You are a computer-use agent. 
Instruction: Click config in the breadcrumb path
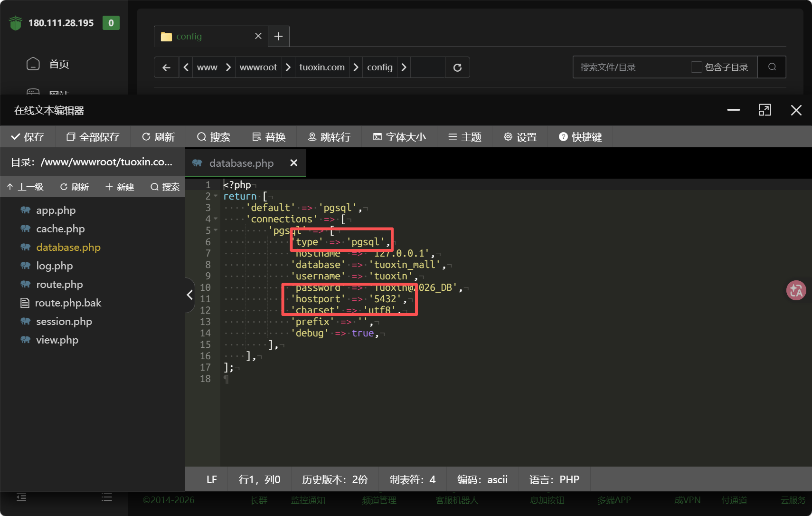click(x=380, y=67)
